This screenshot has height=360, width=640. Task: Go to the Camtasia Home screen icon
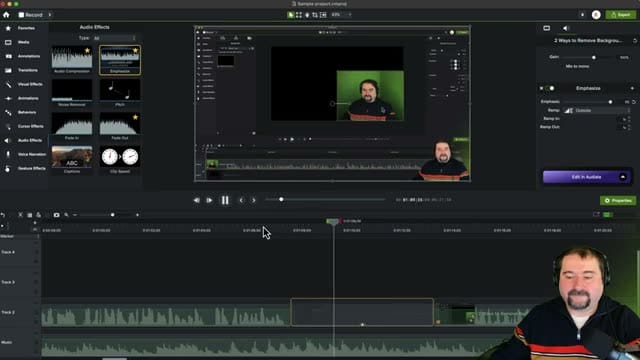[6, 15]
